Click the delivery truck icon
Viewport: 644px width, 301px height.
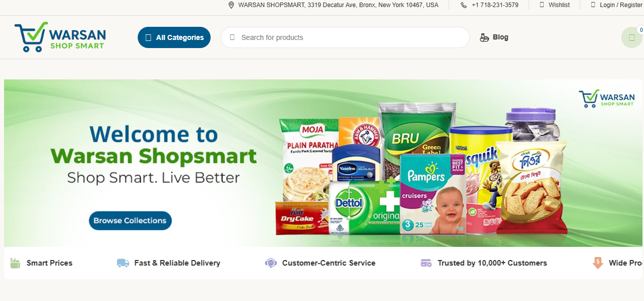(x=123, y=263)
